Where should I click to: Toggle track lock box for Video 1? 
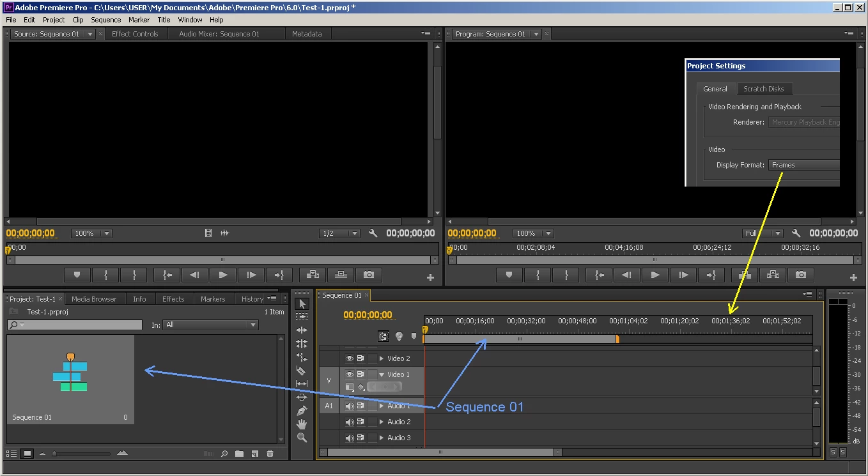pos(372,374)
